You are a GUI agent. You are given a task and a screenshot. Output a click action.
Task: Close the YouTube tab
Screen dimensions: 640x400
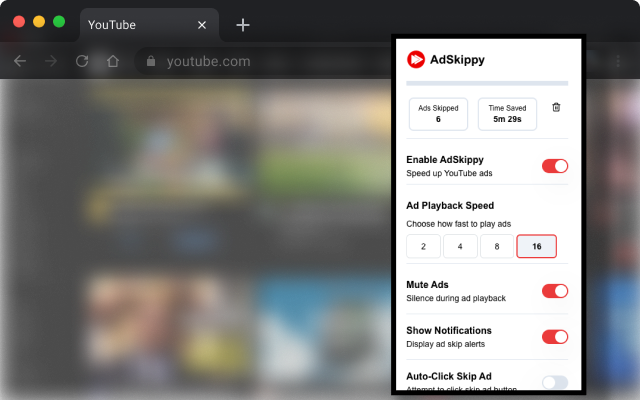tap(202, 25)
